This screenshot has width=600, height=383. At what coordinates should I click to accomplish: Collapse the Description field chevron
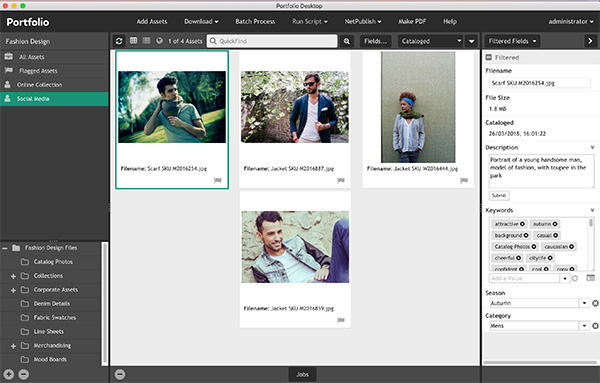coord(592,147)
